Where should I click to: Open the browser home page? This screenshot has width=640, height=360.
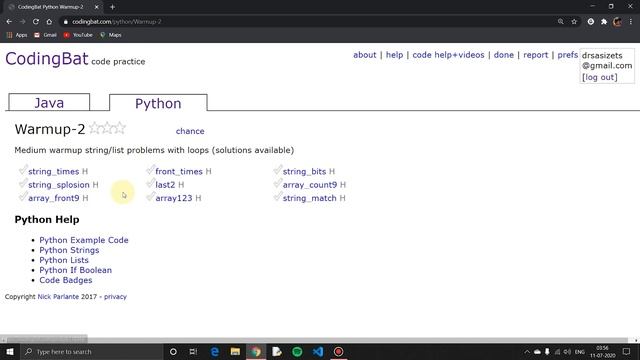(49, 22)
